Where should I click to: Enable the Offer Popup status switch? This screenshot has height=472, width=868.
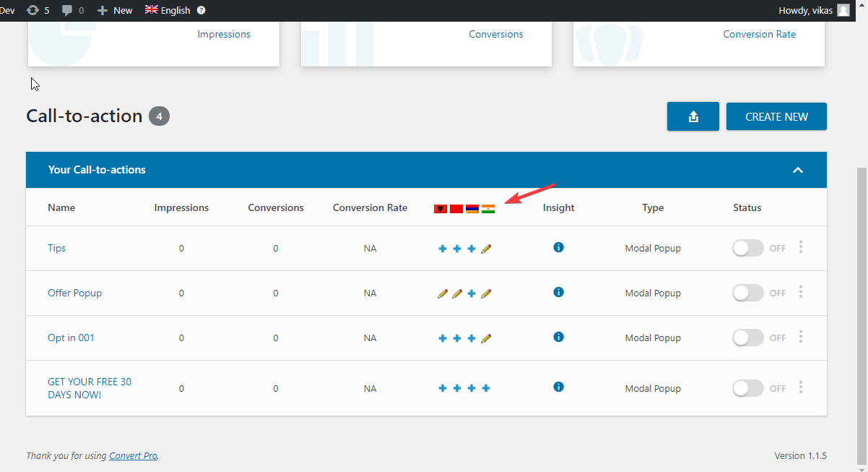[x=748, y=293]
